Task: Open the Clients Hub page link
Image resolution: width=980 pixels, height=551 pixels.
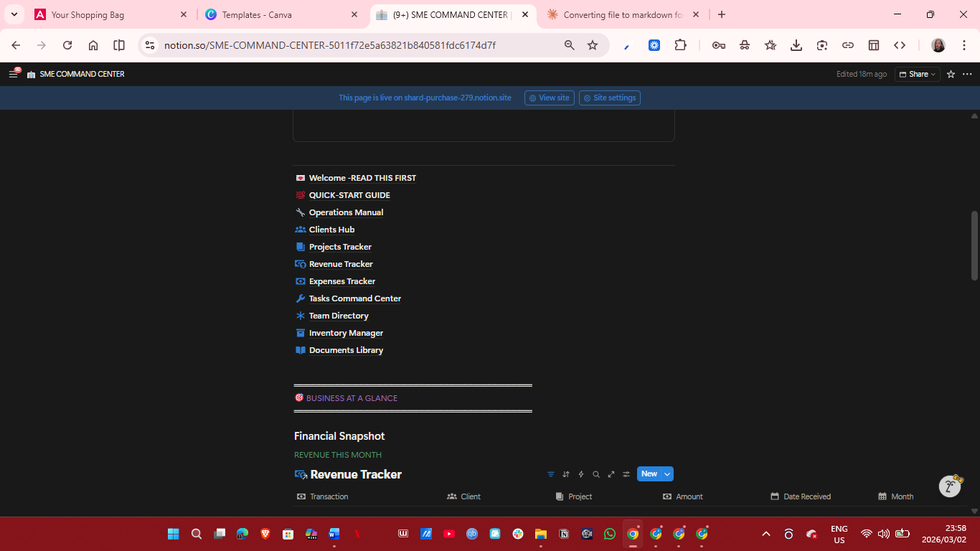Action: tap(331, 229)
